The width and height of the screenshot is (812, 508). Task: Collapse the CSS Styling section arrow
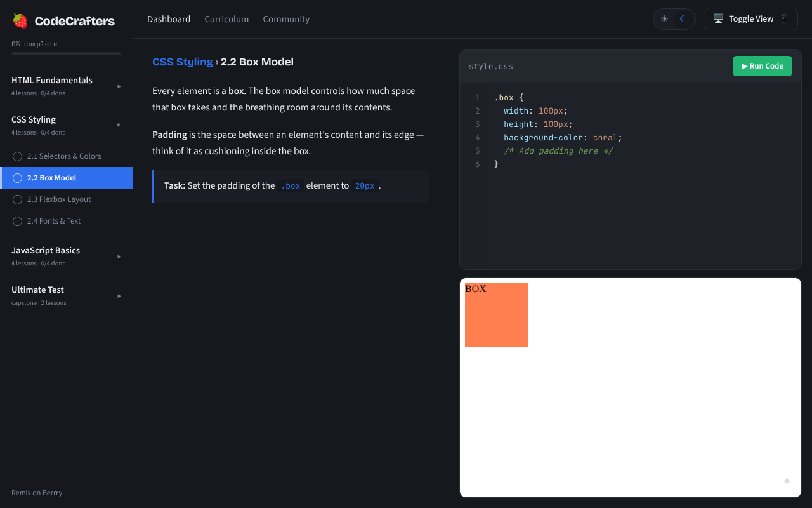click(x=119, y=125)
